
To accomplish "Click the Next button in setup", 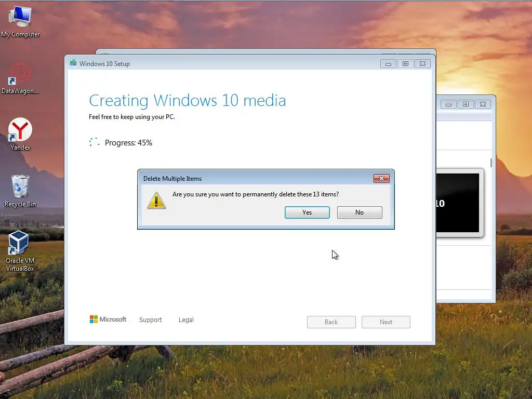I will click(x=386, y=322).
